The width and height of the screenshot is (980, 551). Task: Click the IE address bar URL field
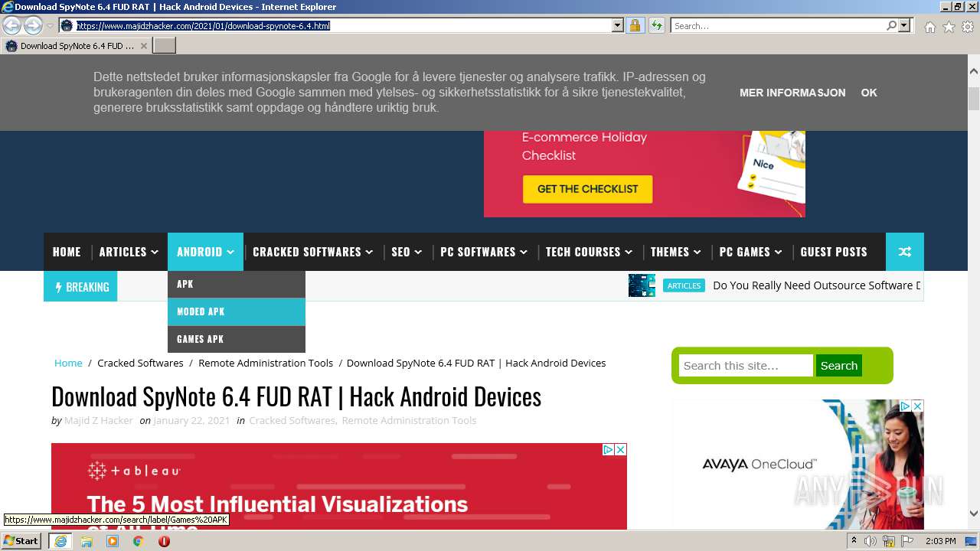(x=342, y=25)
